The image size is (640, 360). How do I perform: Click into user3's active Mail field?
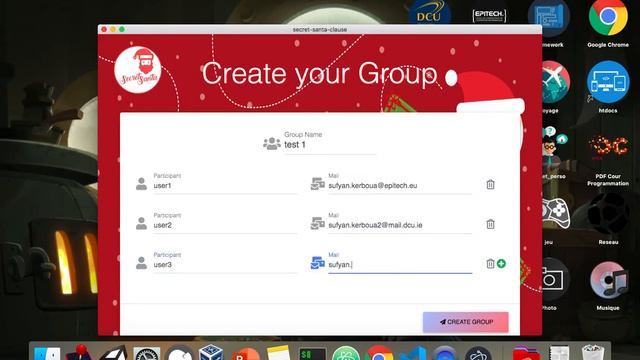pyautogui.click(x=400, y=265)
